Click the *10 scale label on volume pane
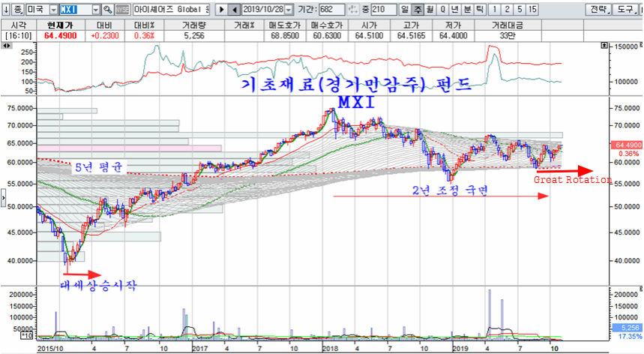 [27, 336]
